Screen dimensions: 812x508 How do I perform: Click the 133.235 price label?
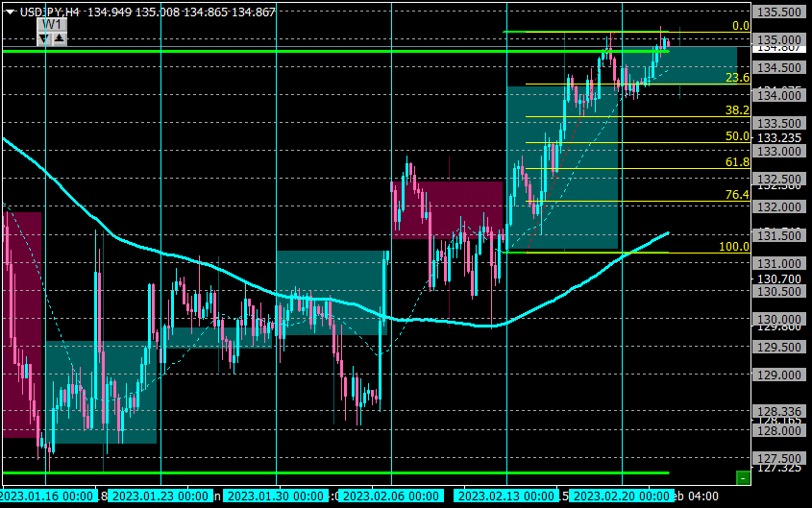coord(779,138)
